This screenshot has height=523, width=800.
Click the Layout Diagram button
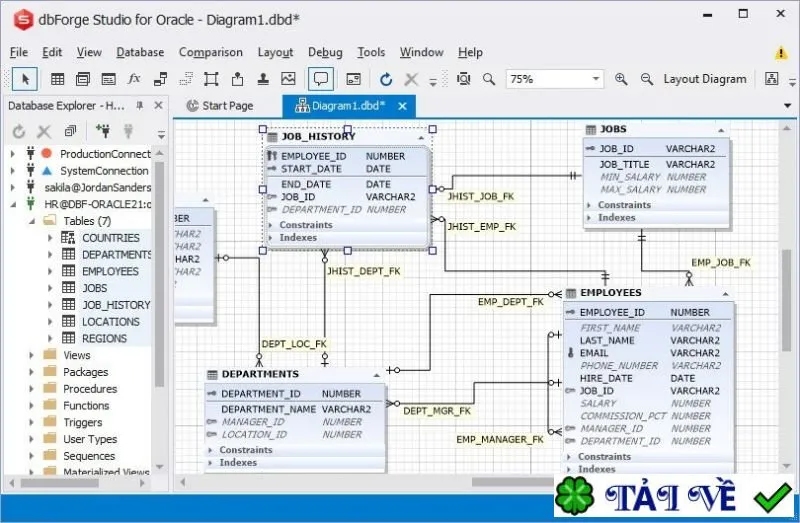(705, 79)
